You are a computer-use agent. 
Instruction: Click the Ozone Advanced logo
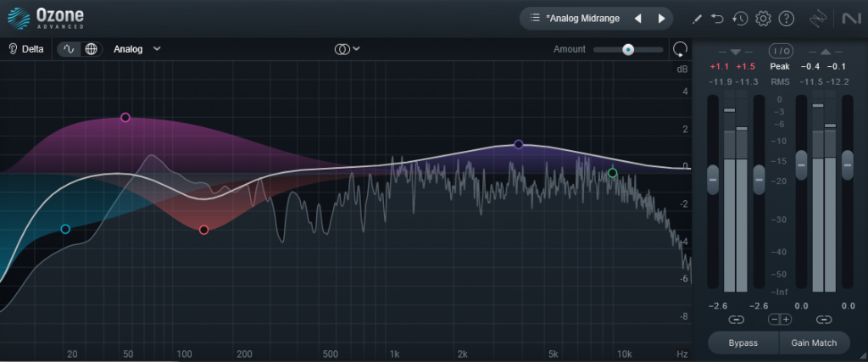[46, 19]
